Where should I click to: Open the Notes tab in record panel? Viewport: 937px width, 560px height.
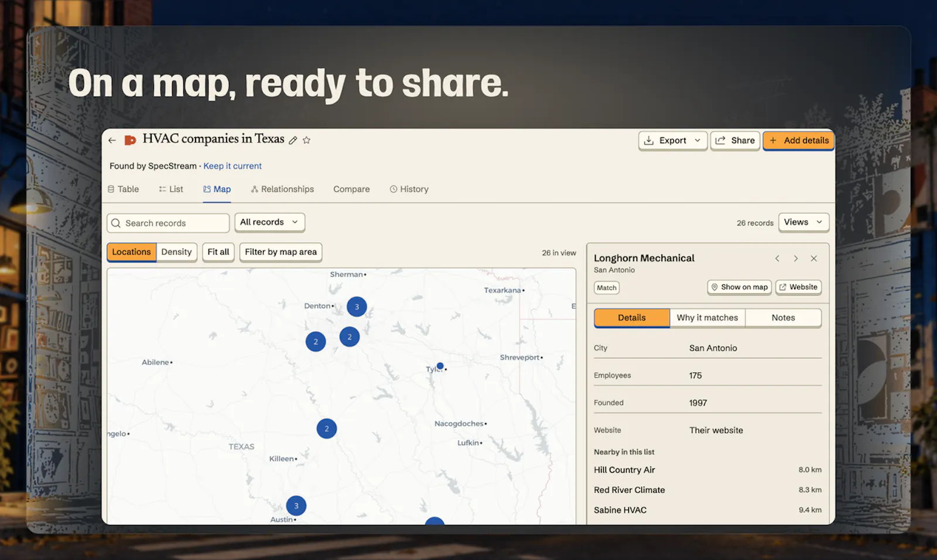click(783, 318)
